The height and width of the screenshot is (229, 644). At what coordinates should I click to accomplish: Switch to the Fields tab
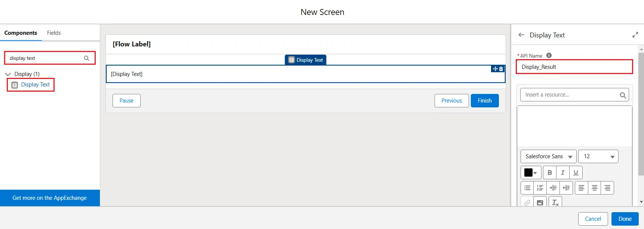pos(54,33)
